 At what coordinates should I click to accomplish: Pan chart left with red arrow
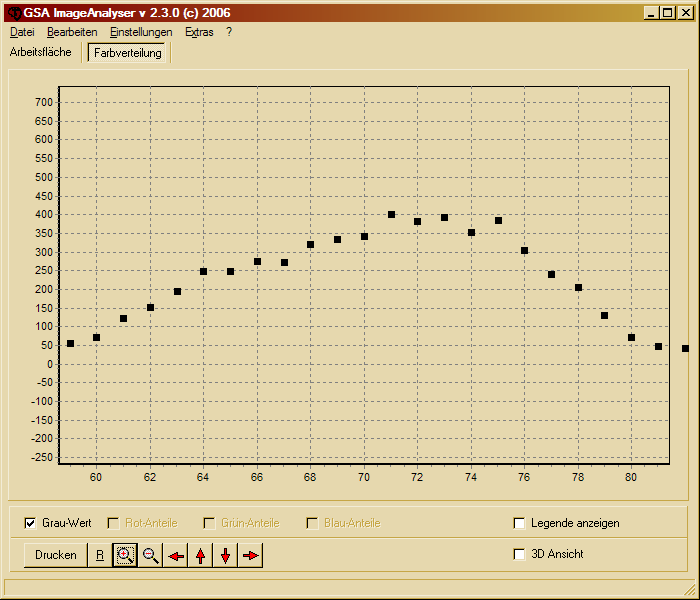click(x=176, y=555)
